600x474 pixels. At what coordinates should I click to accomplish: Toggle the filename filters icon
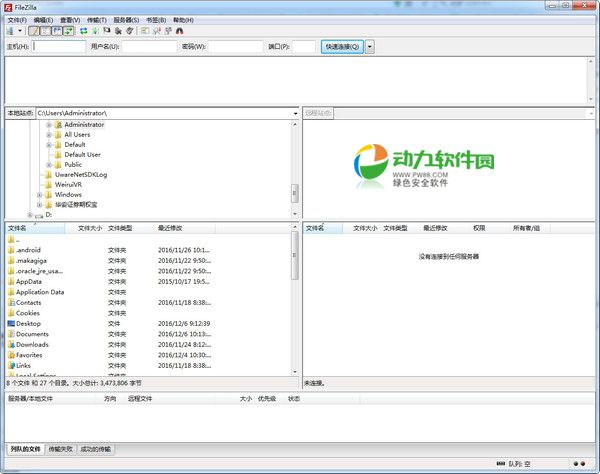tap(145, 31)
